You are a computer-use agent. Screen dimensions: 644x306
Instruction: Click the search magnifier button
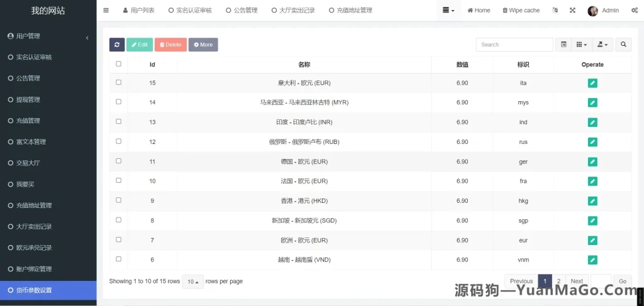click(623, 45)
